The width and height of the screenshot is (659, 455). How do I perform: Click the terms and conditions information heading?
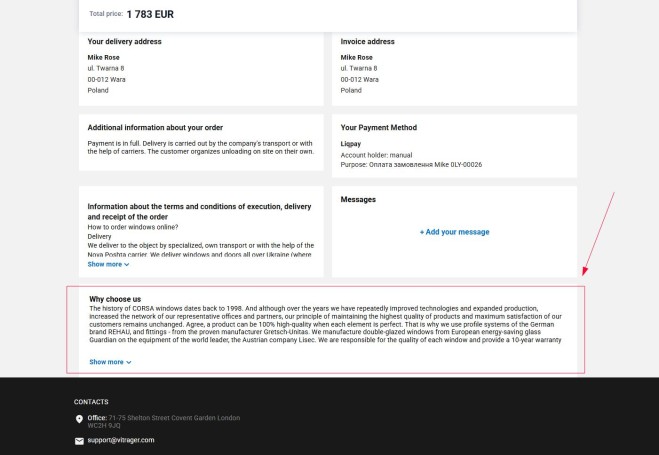tap(199, 211)
